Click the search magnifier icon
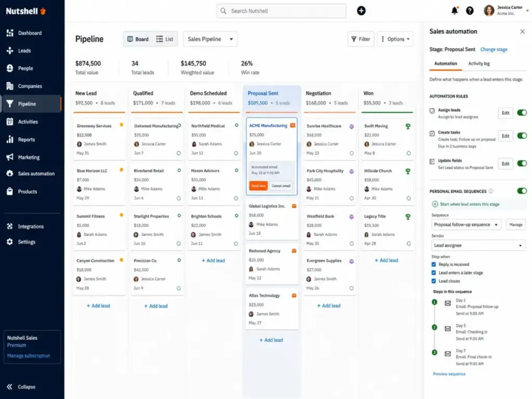The width and height of the screenshot is (532, 399). click(x=223, y=11)
